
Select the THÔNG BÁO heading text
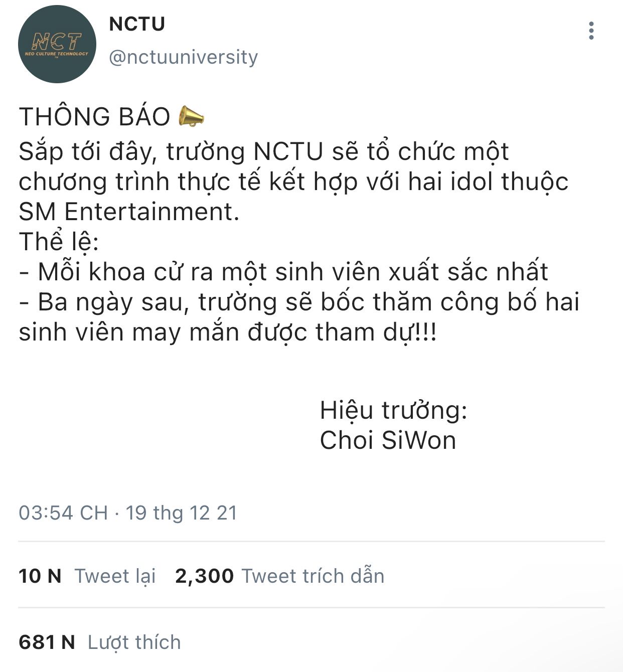point(95,116)
